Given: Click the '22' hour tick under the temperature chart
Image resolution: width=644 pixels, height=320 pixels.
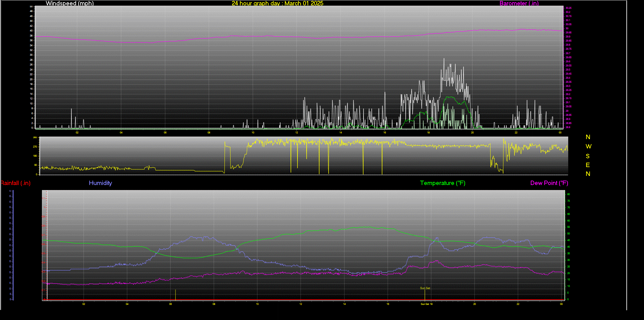Looking at the screenshot, I should click(x=518, y=304).
